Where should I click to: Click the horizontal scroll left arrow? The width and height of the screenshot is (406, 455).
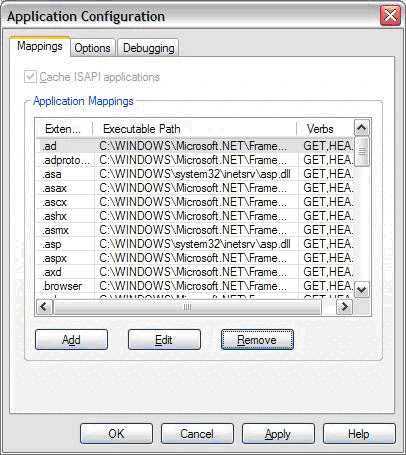point(44,306)
